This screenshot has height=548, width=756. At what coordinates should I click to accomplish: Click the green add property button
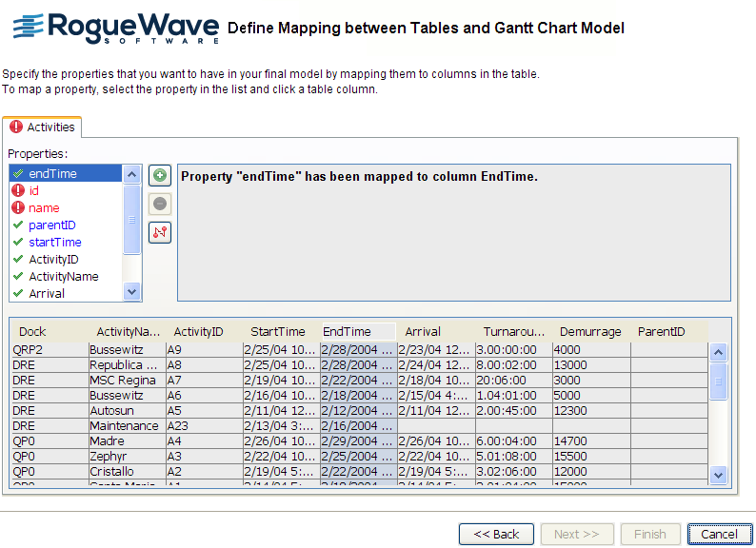coord(160,175)
